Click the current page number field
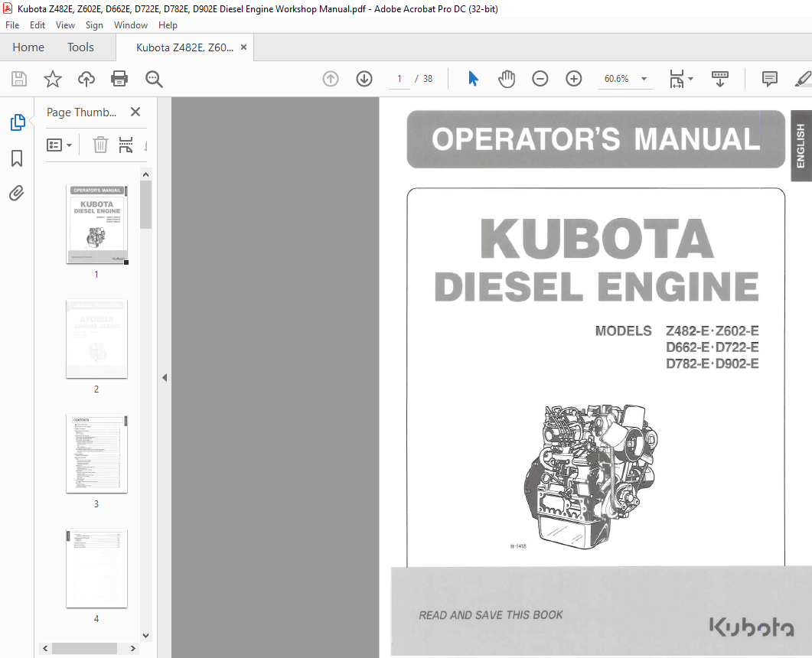Viewport: 812px width, 658px height. (399, 79)
